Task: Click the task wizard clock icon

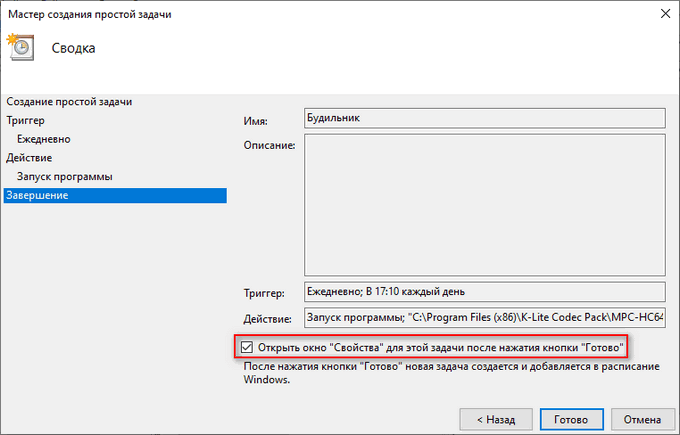Action: [19, 47]
